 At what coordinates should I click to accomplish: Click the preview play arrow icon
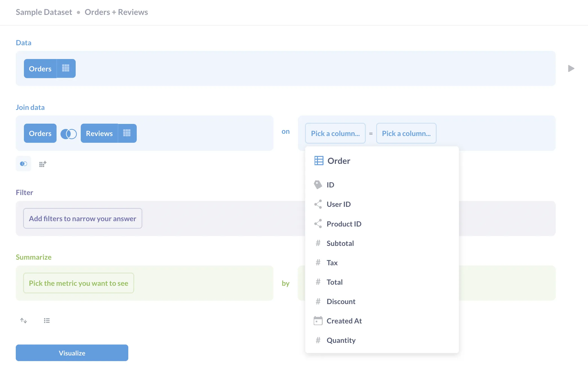click(571, 69)
